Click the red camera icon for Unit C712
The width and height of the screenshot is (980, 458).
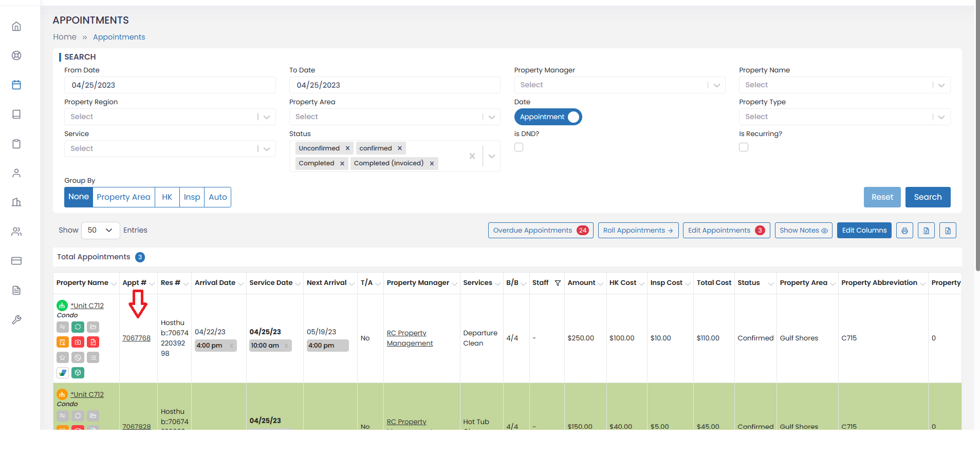(x=78, y=342)
